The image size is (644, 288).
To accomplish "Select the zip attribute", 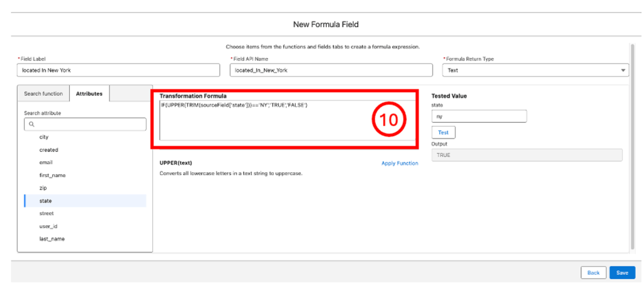I will pyautogui.click(x=43, y=188).
